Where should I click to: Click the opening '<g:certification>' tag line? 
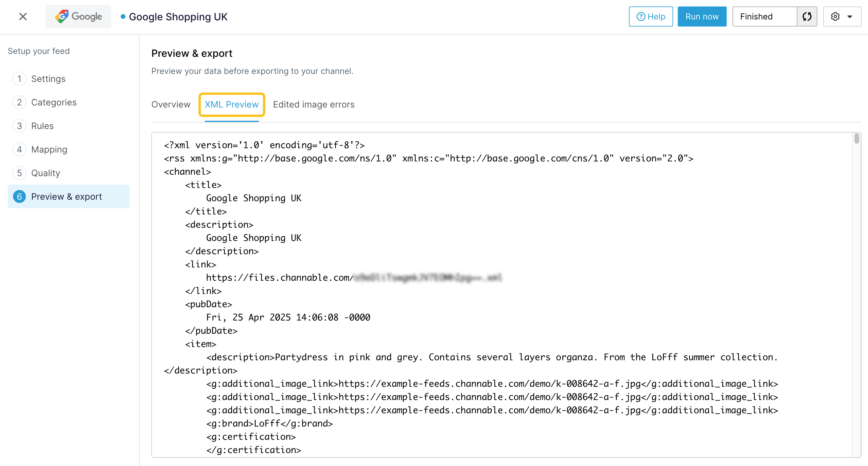(251, 437)
